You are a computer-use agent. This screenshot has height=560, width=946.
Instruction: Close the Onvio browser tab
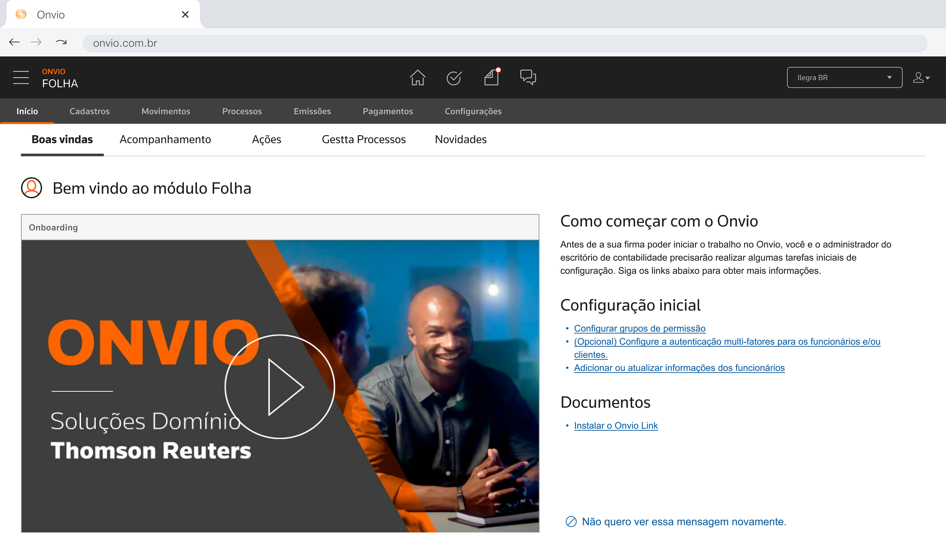click(x=185, y=14)
